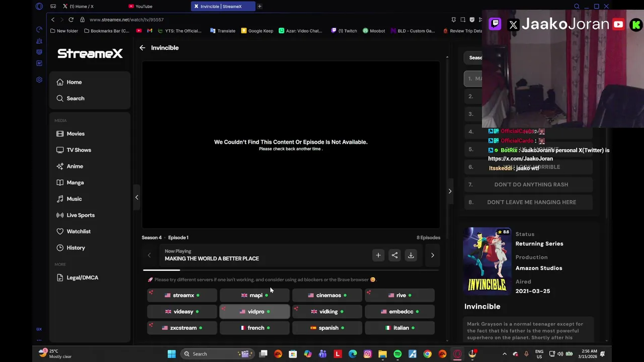The width and height of the screenshot is (644, 362).
Task: Open Opera sidebar settings gear
Action: 39,80
